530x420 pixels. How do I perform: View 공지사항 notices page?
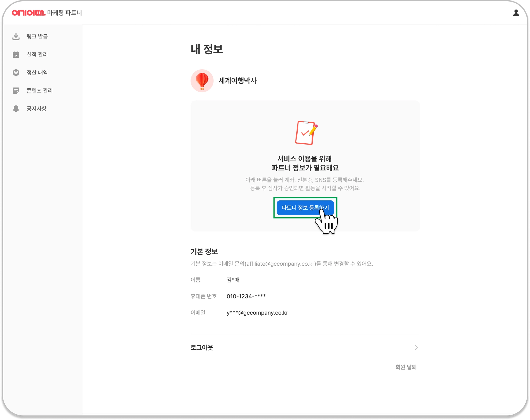[36, 109]
